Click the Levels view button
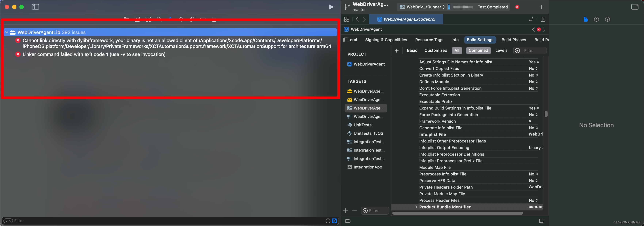 pyautogui.click(x=501, y=51)
